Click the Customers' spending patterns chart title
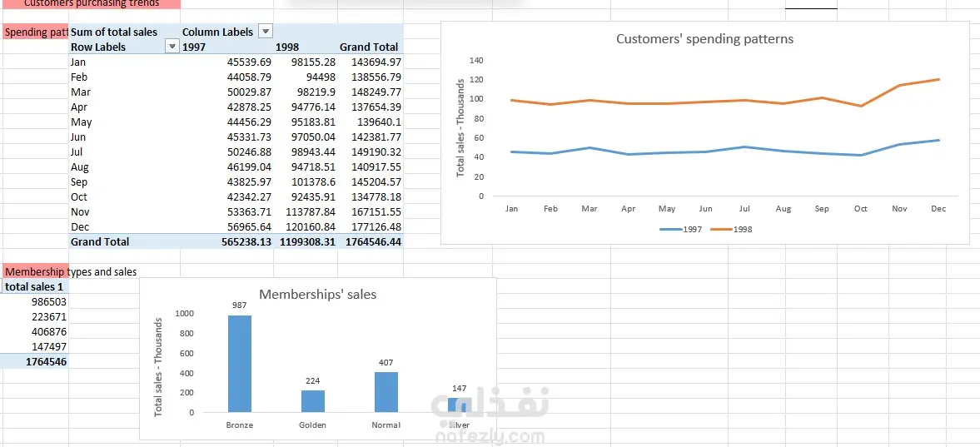This screenshot has height=447, width=980. point(704,39)
